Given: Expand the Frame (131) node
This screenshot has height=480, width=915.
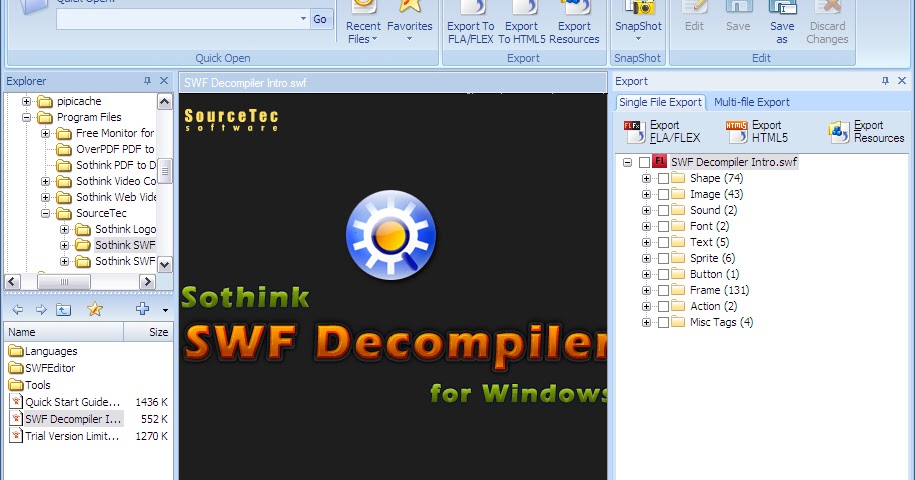Looking at the screenshot, I should point(646,290).
